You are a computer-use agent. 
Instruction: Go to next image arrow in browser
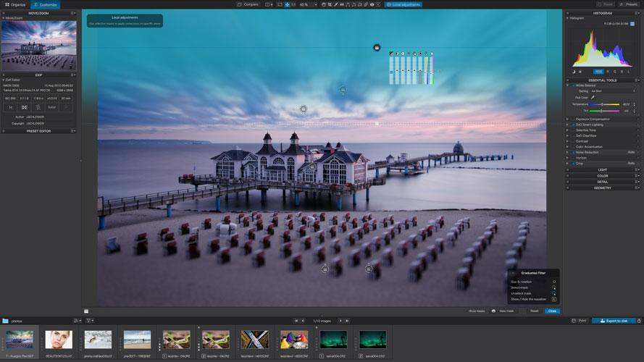click(x=340, y=320)
